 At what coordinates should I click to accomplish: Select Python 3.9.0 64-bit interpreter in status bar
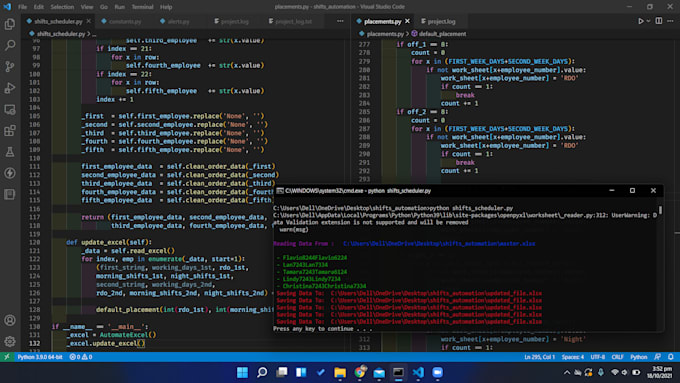point(40,357)
